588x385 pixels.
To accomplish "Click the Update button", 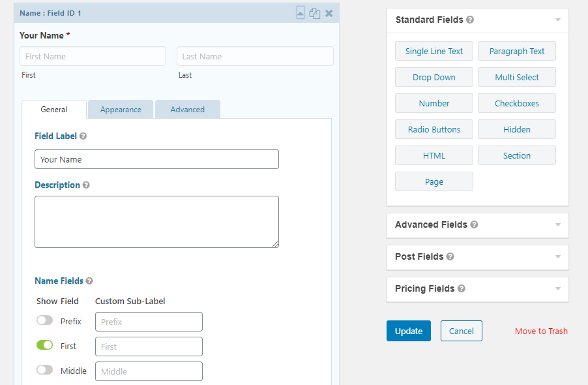I will click(x=408, y=331).
